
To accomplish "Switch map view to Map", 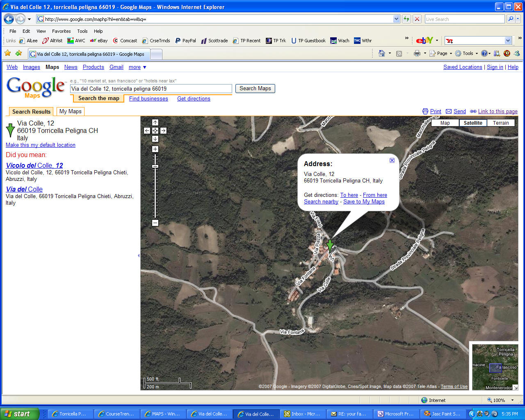I will pyautogui.click(x=445, y=123).
